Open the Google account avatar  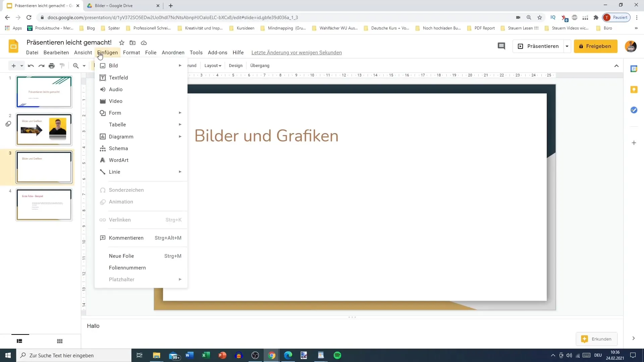631,46
